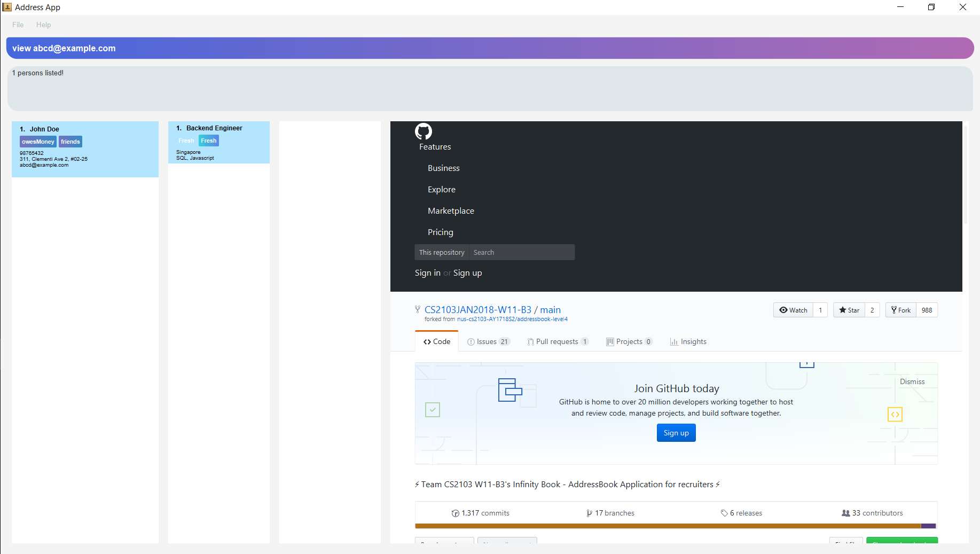
Task: Select the Backend Engineer job card
Action: pyautogui.click(x=219, y=142)
